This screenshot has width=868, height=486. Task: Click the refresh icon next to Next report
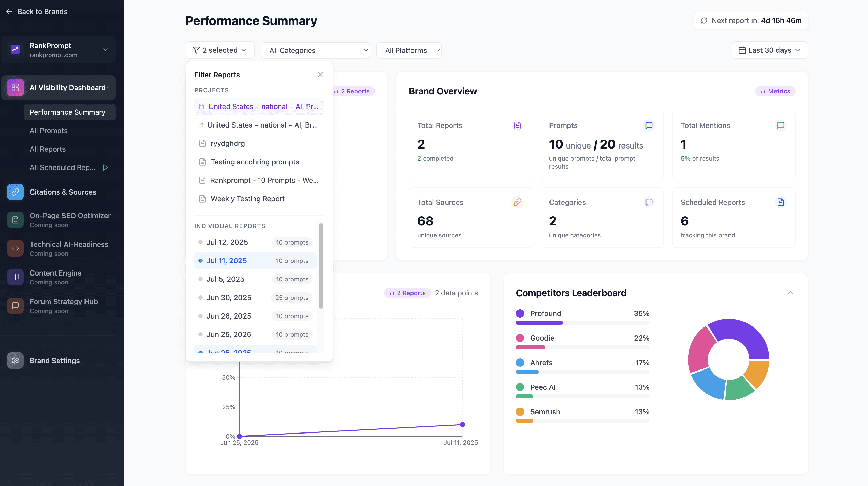click(704, 20)
